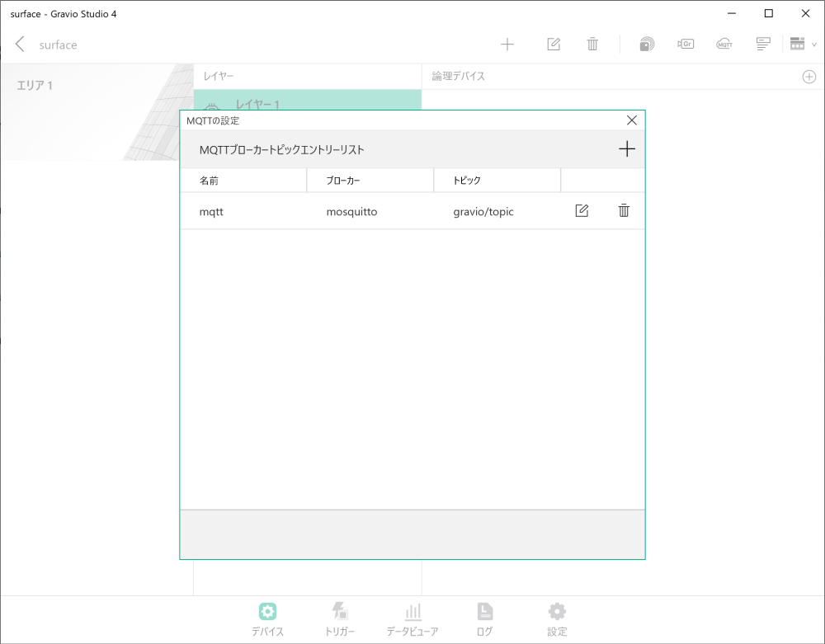Click the edit pencil icon in the toolbar
Viewport: 825px width, 644px height.
click(x=554, y=43)
